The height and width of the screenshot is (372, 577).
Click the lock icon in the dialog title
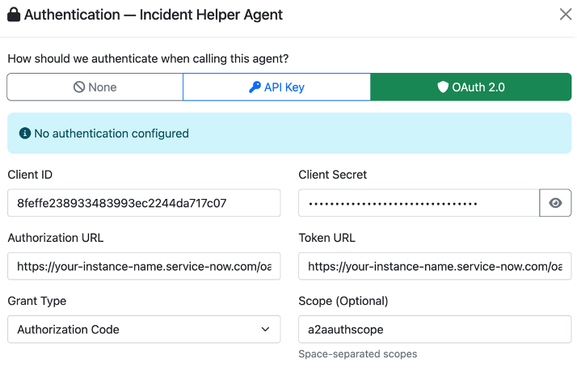[14, 15]
